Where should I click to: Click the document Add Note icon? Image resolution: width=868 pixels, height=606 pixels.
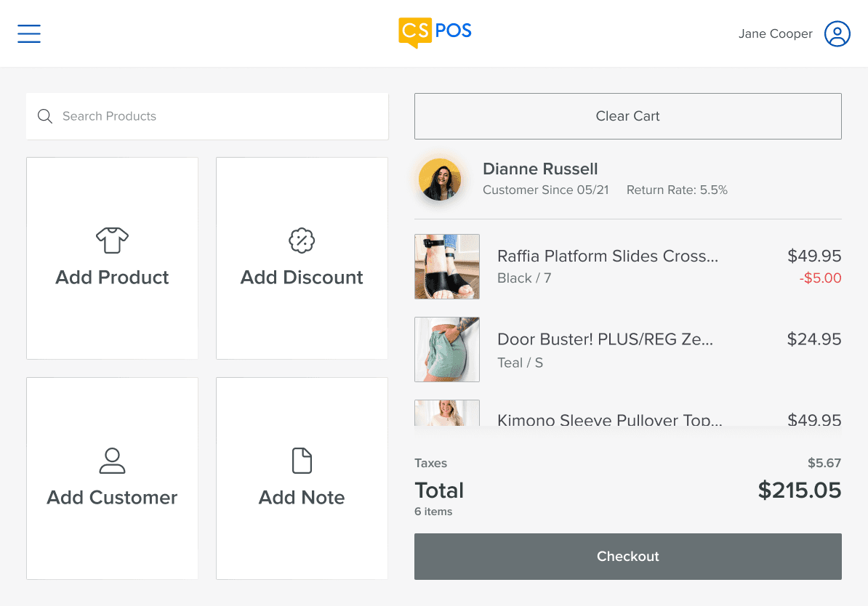click(302, 461)
